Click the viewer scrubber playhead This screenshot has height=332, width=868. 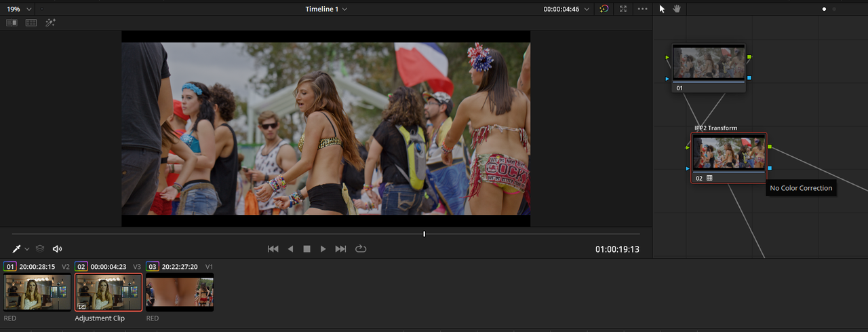(x=425, y=234)
